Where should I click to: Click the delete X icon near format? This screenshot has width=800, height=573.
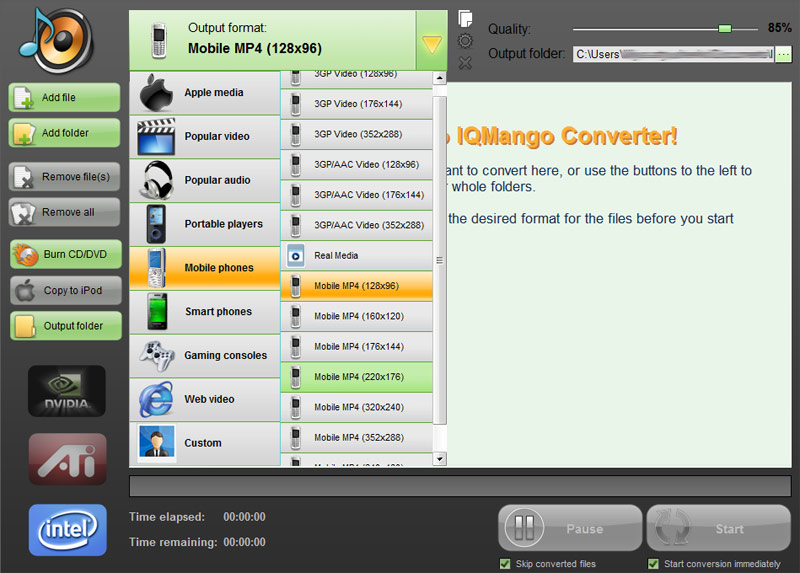pyautogui.click(x=465, y=63)
